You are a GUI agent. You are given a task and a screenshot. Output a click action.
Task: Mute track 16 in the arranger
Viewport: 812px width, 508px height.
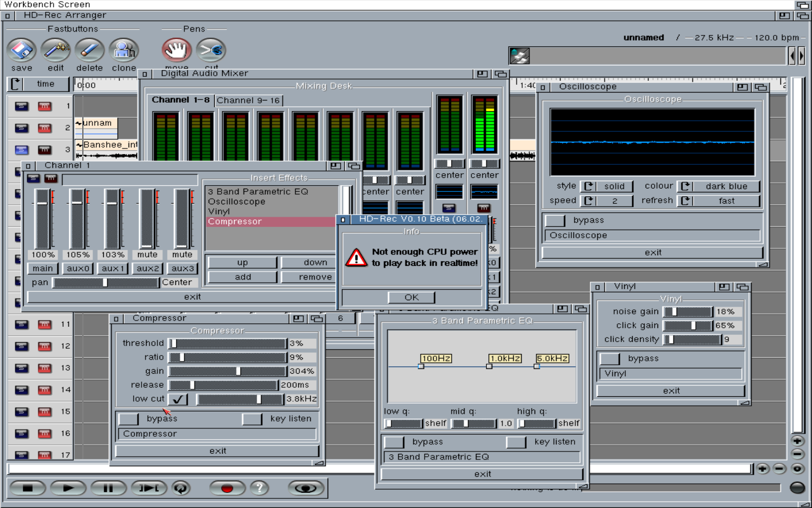tap(45, 433)
